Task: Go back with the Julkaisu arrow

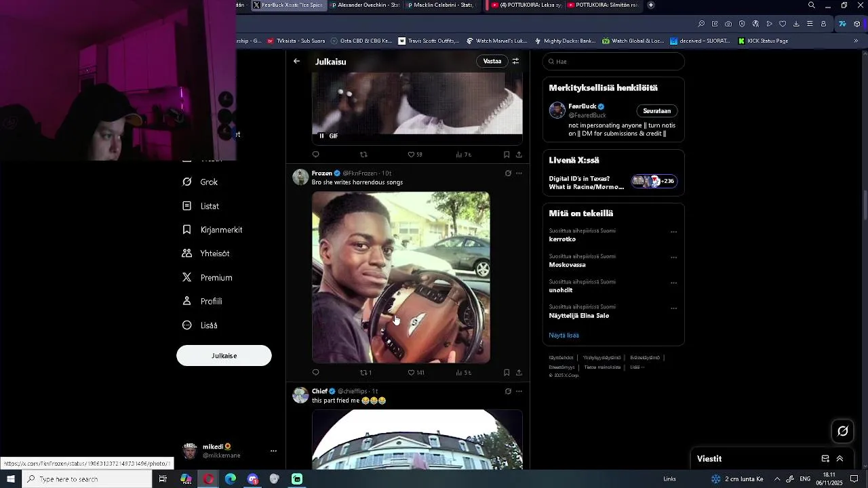Action: [x=296, y=61]
